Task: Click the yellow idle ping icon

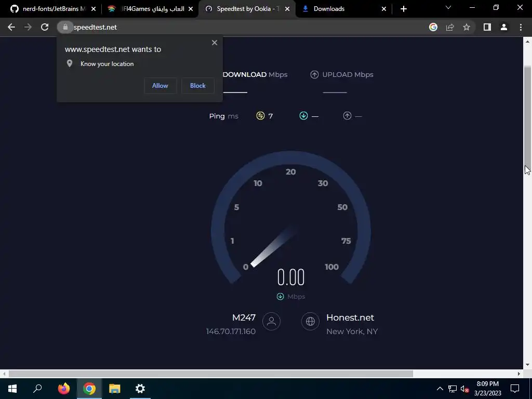Action: click(260, 116)
